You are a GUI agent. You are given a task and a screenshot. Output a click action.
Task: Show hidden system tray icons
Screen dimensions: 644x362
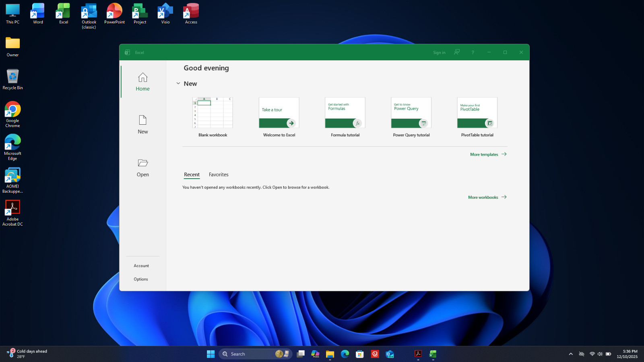pos(571,354)
